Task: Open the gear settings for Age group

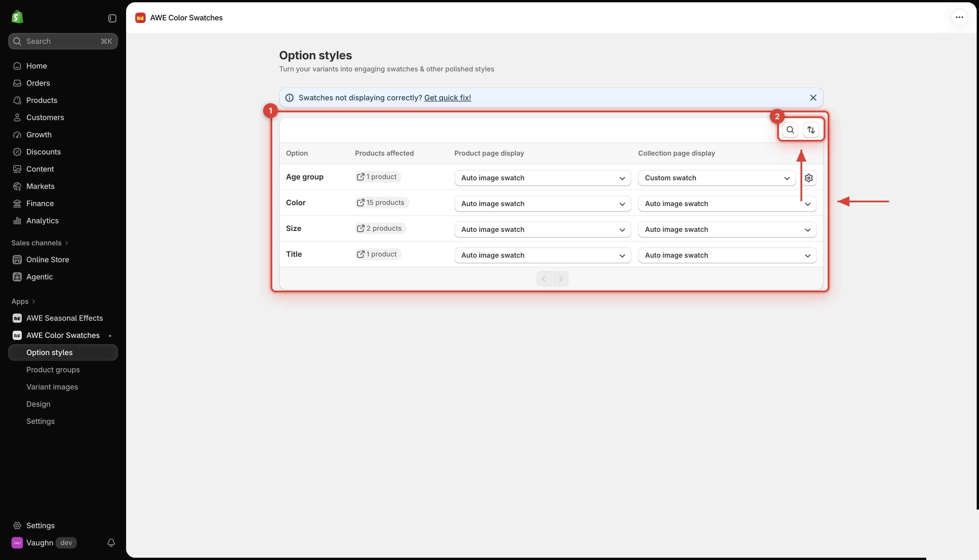Action: click(809, 178)
